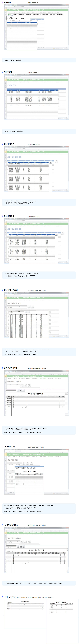81x644 pixels.
Task: Switch to the 월간생산판매횟수 tab in the section 1 magnified menu
Action: click(x=60, y=14)
